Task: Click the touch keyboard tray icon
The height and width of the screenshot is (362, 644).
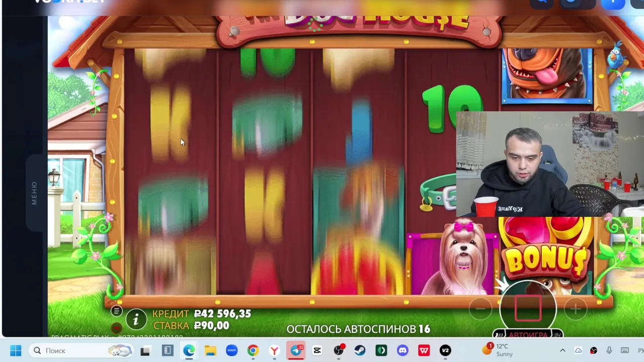Action: 625,350
